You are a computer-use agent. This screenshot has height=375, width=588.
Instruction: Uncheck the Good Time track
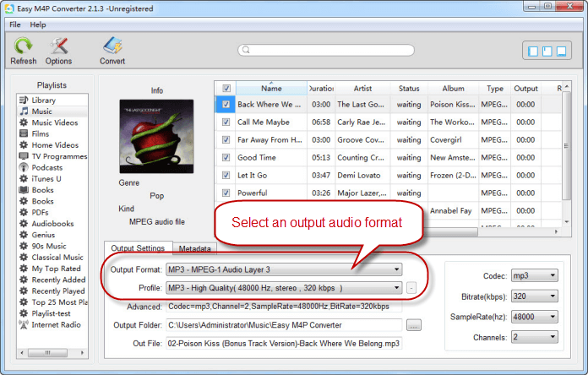point(226,157)
